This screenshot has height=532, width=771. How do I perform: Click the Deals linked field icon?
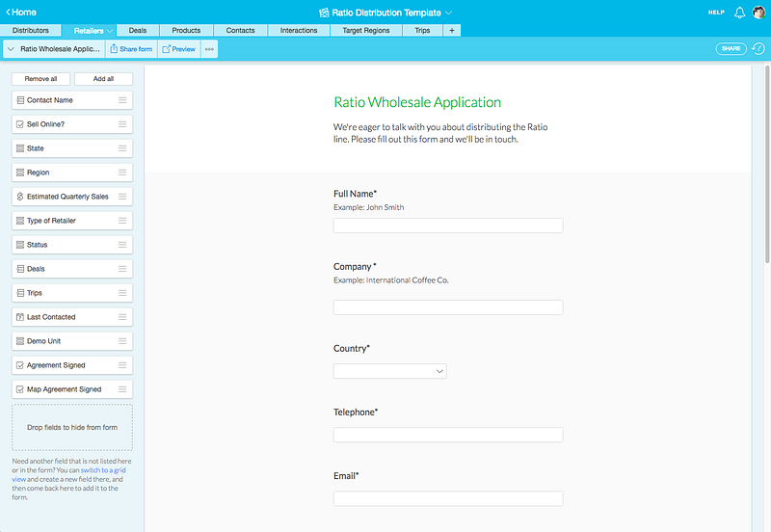point(20,269)
